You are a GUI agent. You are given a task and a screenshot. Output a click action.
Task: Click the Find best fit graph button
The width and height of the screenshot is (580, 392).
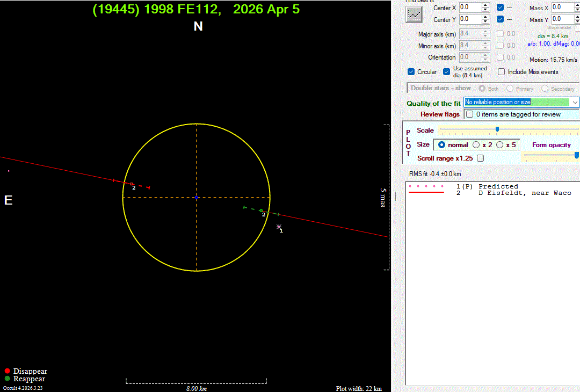414,14
